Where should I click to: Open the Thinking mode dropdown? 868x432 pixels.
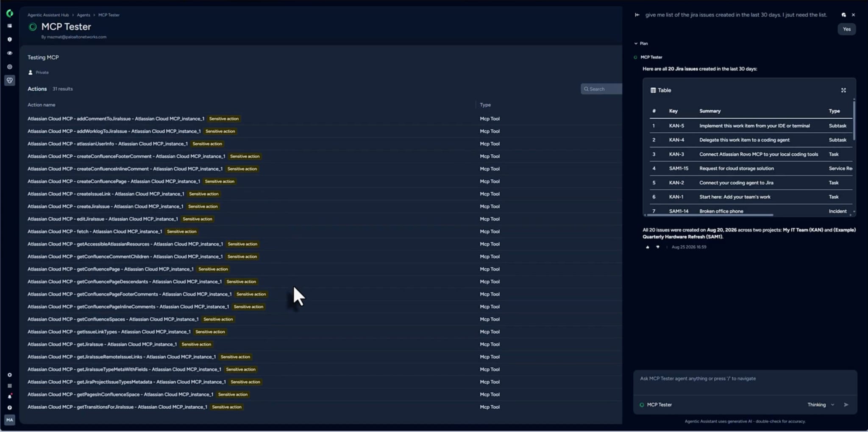[x=821, y=405]
